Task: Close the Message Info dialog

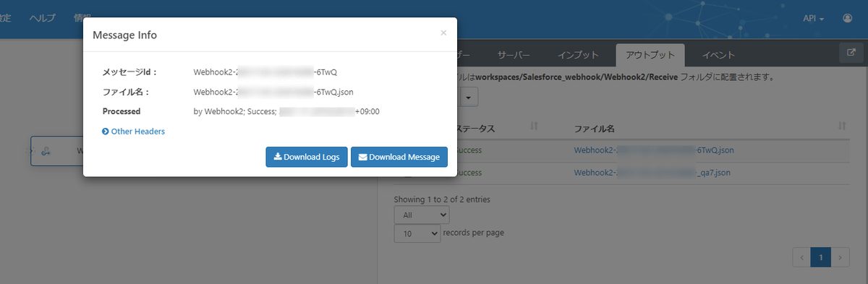Action: (x=443, y=33)
